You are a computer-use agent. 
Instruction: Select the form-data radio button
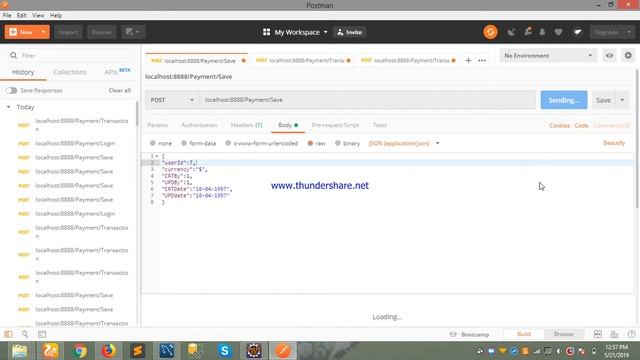184,143
